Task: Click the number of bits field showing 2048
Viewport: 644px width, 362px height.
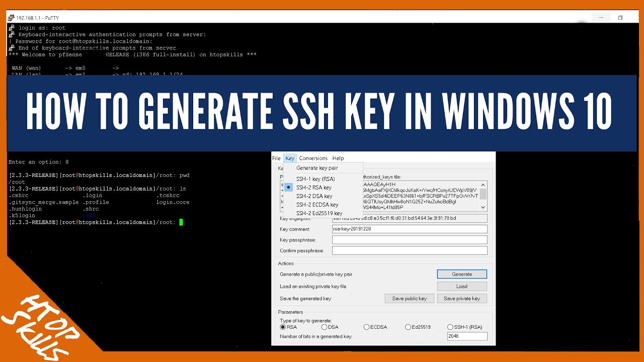Action: [x=467, y=336]
